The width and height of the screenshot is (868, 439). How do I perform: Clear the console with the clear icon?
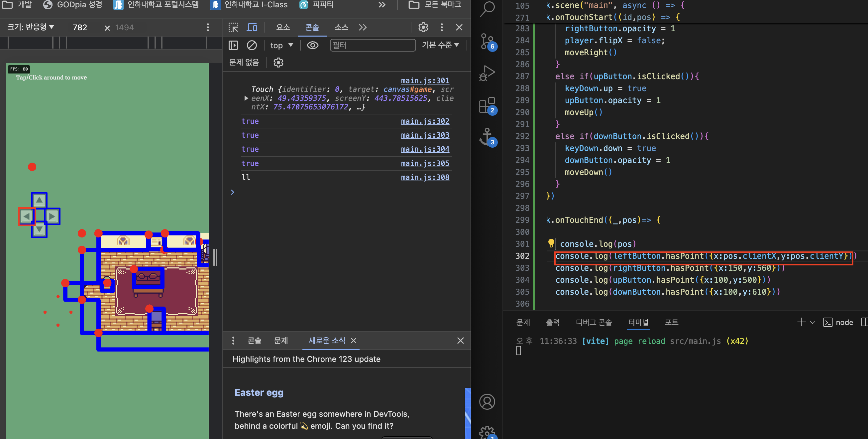click(252, 45)
